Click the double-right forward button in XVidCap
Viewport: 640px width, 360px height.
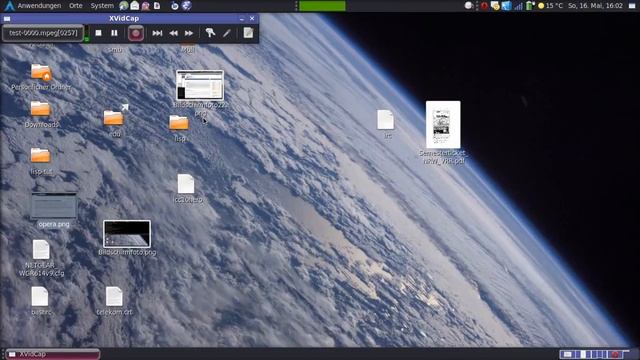[x=189, y=33]
